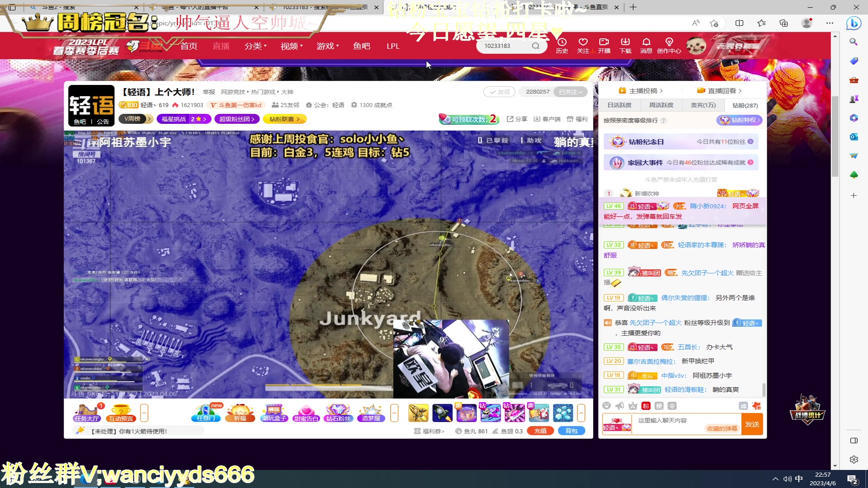Viewport: 868px width, 488px height.
Task: Open the 互动预言 trophy icon
Action: click(121, 413)
